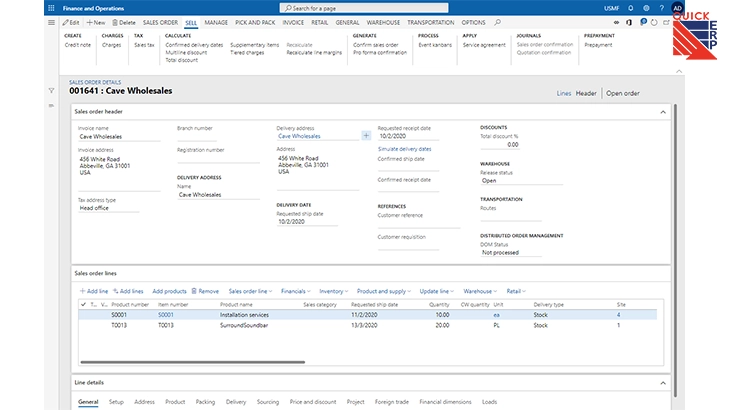This screenshot has height=410, width=729.
Task: Click Add products in lines toolbar
Action: pyautogui.click(x=169, y=291)
